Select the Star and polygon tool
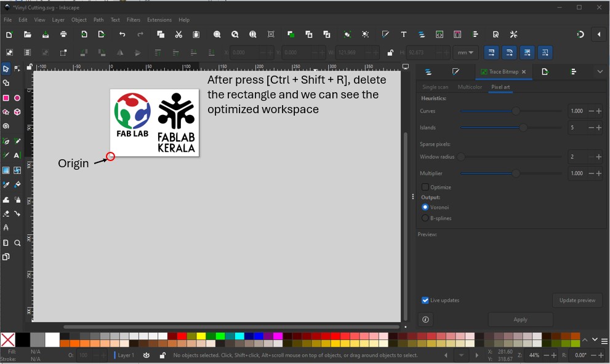This screenshot has width=610, height=364. point(6,113)
